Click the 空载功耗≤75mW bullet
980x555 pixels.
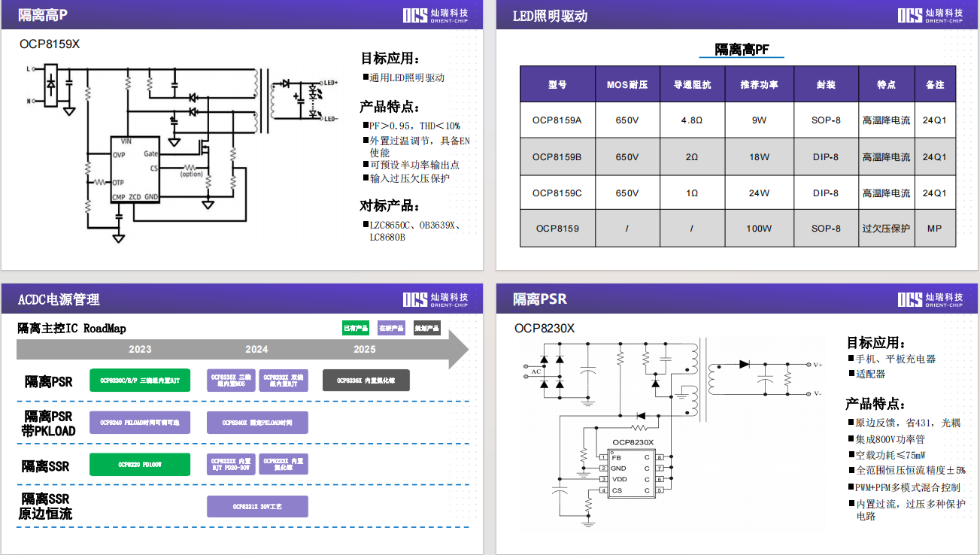pyautogui.click(x=886, y=455)
